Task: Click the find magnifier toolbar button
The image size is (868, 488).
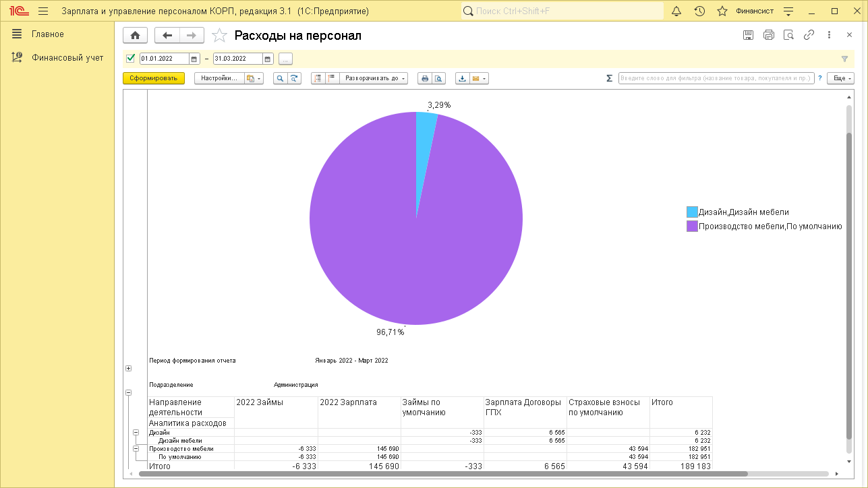Action: [280, 78]
